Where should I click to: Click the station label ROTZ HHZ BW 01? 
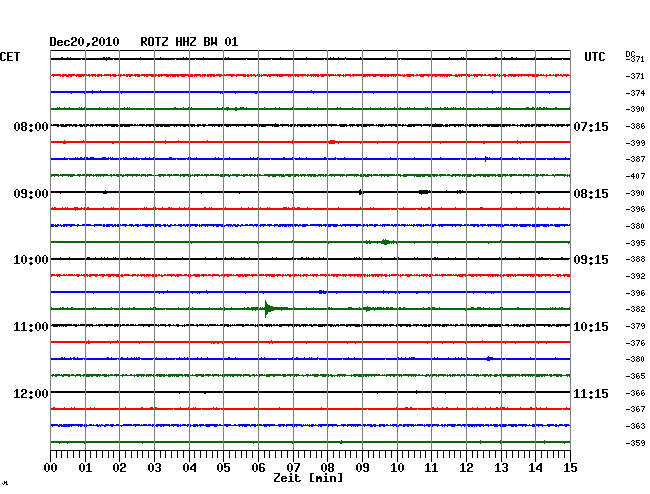[189, 42]
